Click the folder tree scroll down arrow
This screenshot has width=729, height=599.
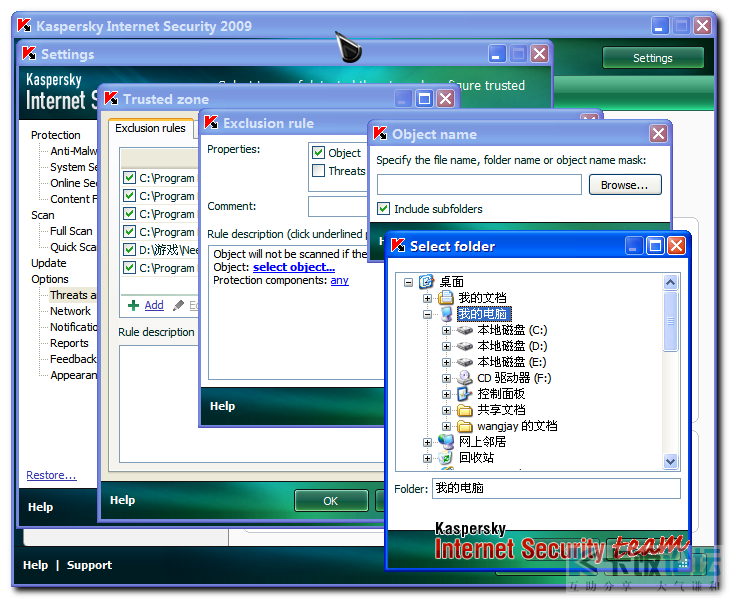click(670, 461)
